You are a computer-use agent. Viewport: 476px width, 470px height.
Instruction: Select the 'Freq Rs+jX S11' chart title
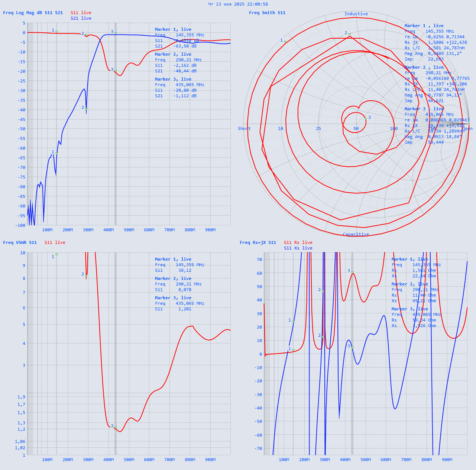[x=258, y=242]
